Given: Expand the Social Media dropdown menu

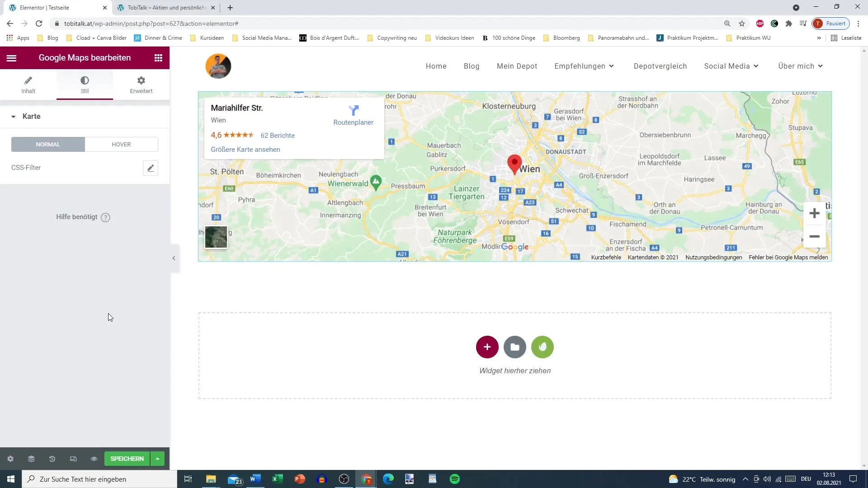Looking at the screenshot, I should (731, 66).
